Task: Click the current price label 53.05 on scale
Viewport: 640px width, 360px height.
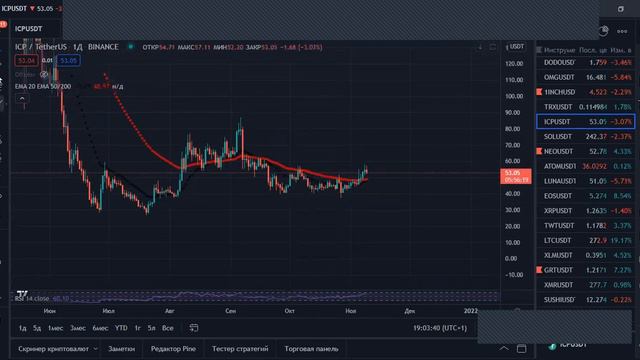Action: coord(516,176)
